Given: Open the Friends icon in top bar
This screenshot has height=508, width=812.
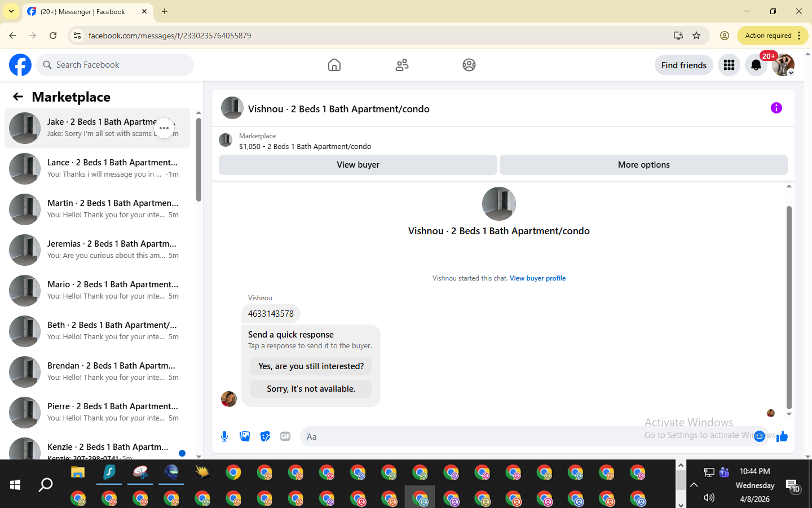Looking at the screenshot, I should coord(402,65).
